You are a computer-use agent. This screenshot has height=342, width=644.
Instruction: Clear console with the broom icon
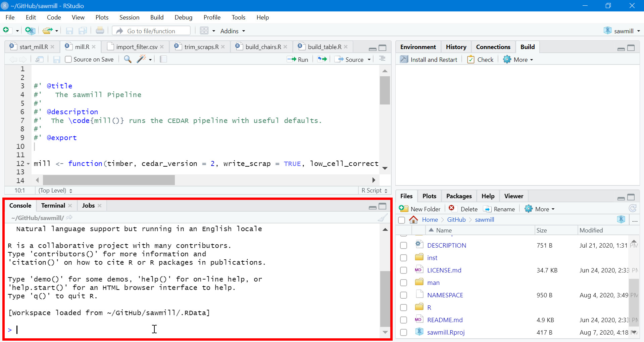tap(383, 218)
